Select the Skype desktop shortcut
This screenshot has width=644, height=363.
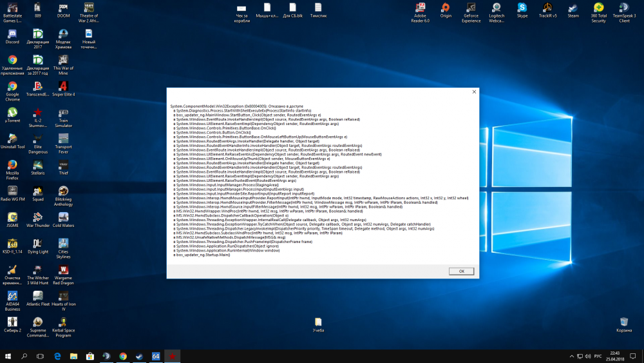pos(522,8)
